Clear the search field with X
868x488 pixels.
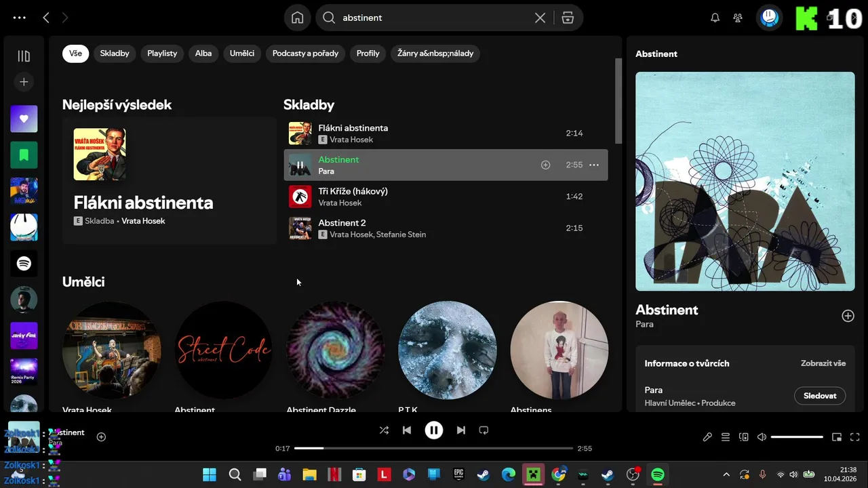pos(540,18)
